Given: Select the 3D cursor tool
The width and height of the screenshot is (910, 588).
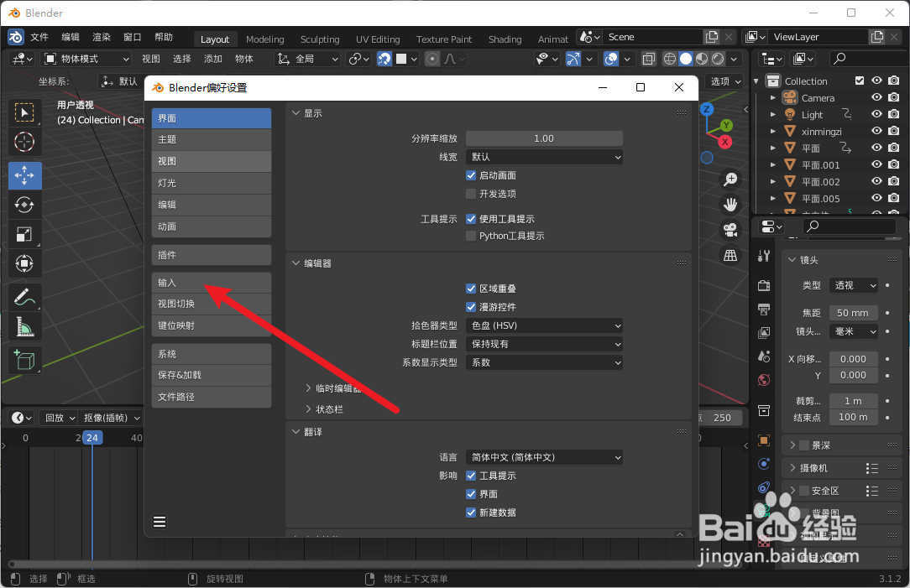Looking at the screenshot, I should (x=24, y=142).
